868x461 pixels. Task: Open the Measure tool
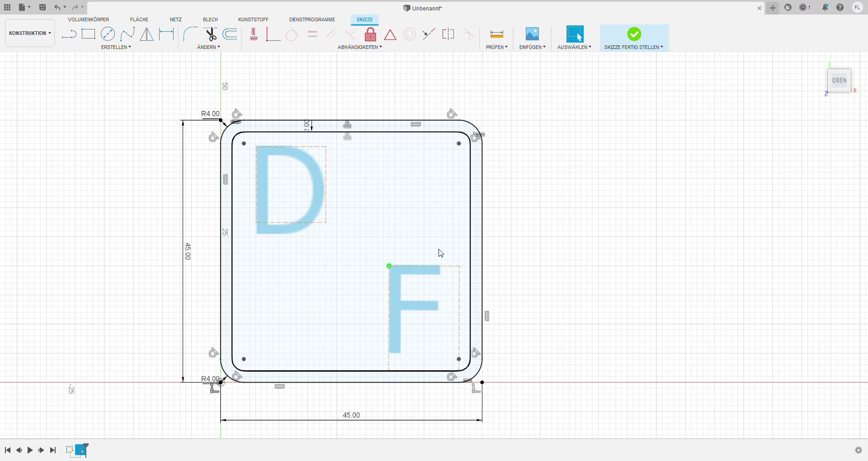pyautogui.click(x=496, y=34)
